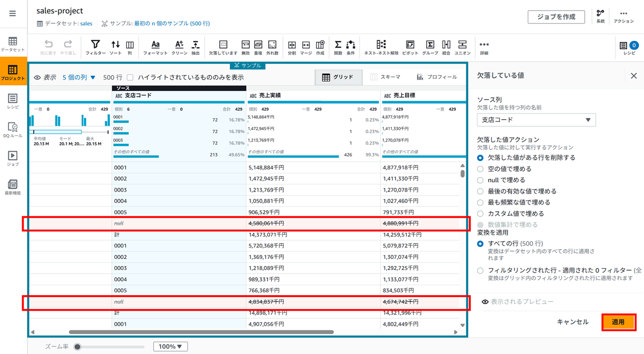Click the ジョブを作成 button
Image resolution: width=644 pixels, height=354 pixels.
point(556,17)
